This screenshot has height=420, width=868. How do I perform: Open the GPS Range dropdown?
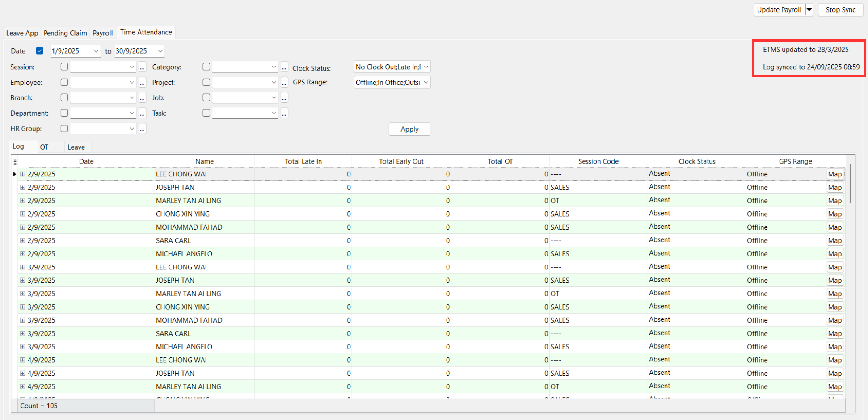point(426,83)
